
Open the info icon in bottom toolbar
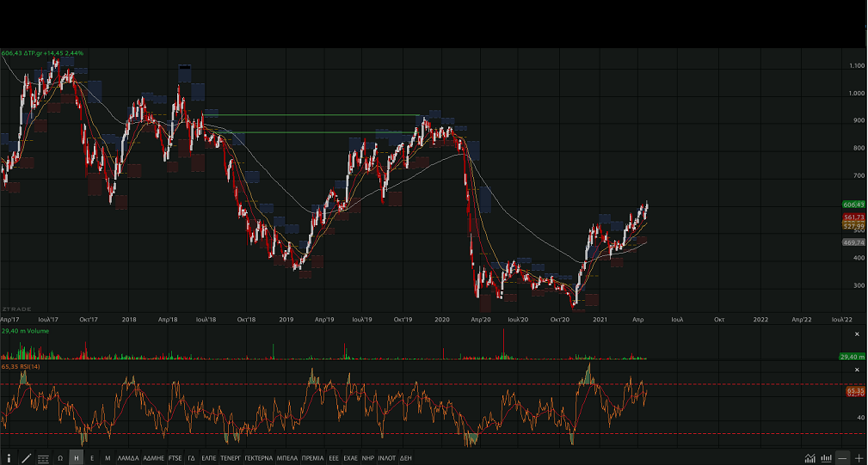[9, 458]
